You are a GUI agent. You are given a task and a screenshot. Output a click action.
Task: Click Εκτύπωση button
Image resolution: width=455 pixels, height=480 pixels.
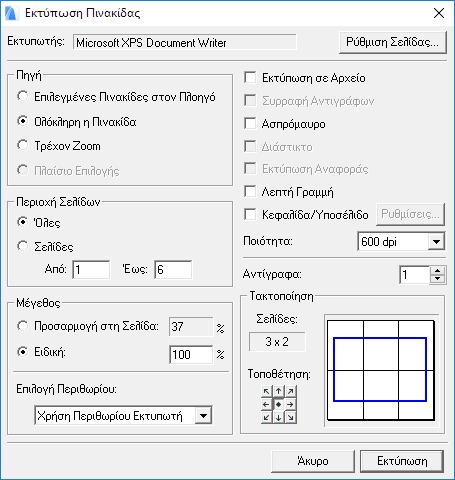point(402,461)
